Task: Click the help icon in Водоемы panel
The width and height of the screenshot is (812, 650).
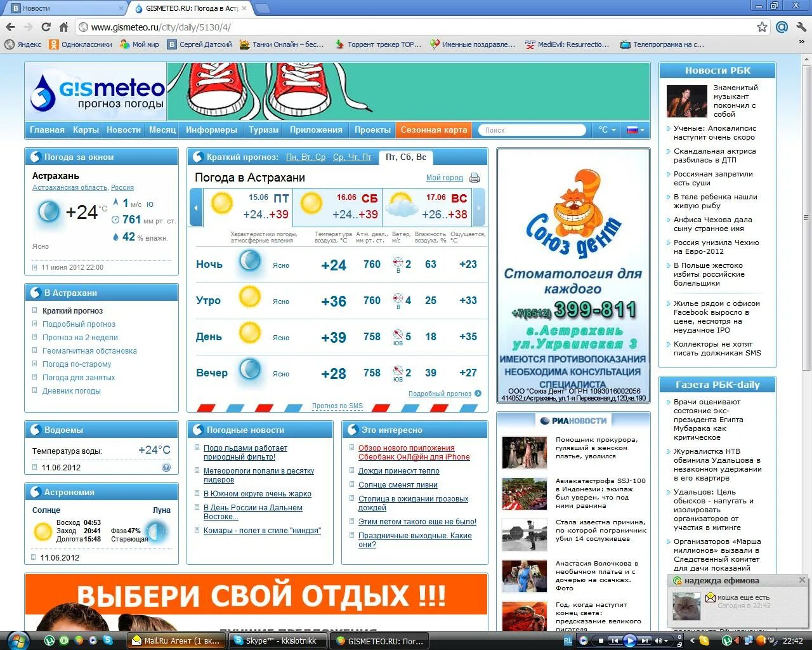Action: pyautogui.click(x=166, y=467)
